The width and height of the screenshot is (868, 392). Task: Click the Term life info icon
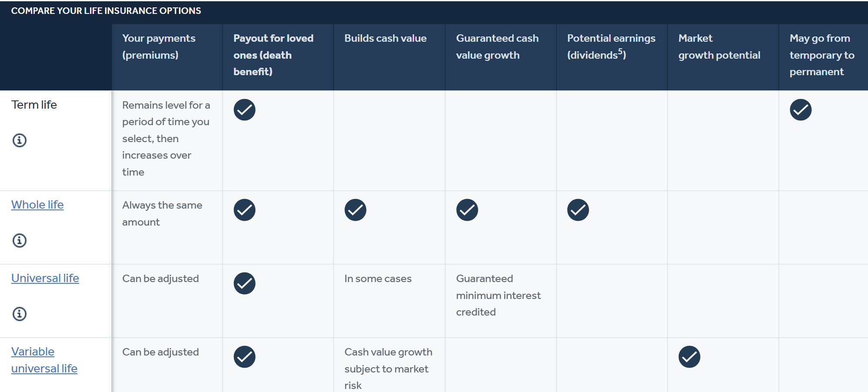pyautogui.click(x=20, y=140)
